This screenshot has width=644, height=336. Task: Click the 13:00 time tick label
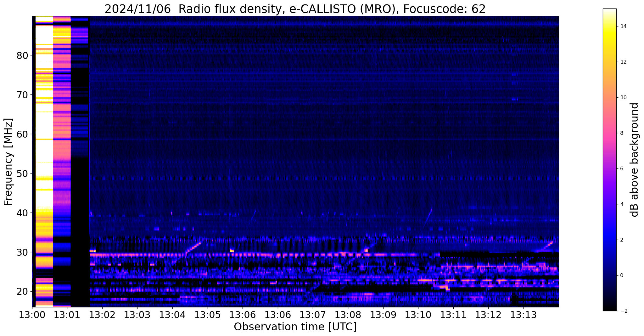click(32, 315)
